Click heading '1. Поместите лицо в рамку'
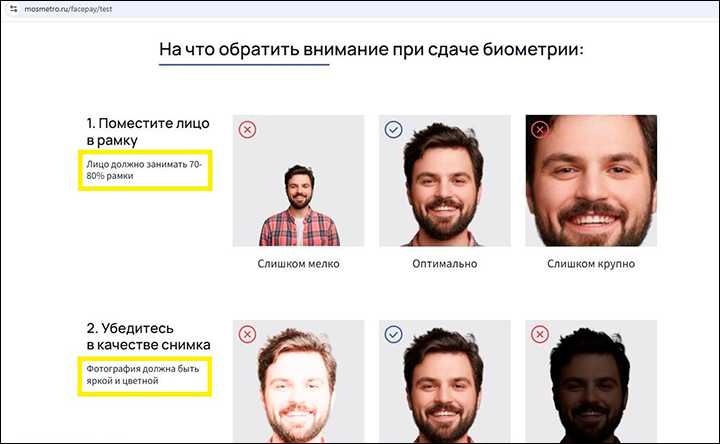 tap(148, 132)
